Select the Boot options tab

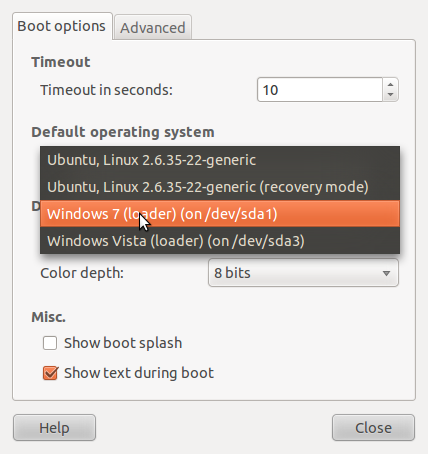pos(62,26)
